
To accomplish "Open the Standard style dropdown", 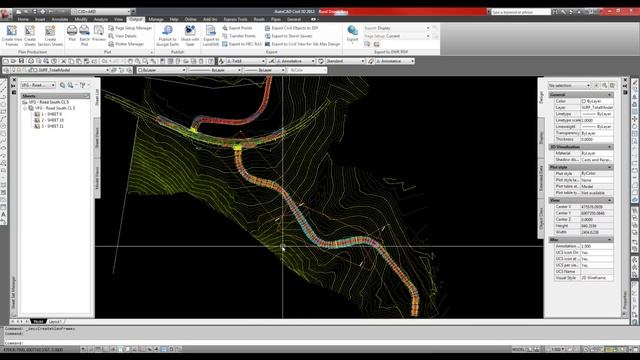I will point(345,61).
